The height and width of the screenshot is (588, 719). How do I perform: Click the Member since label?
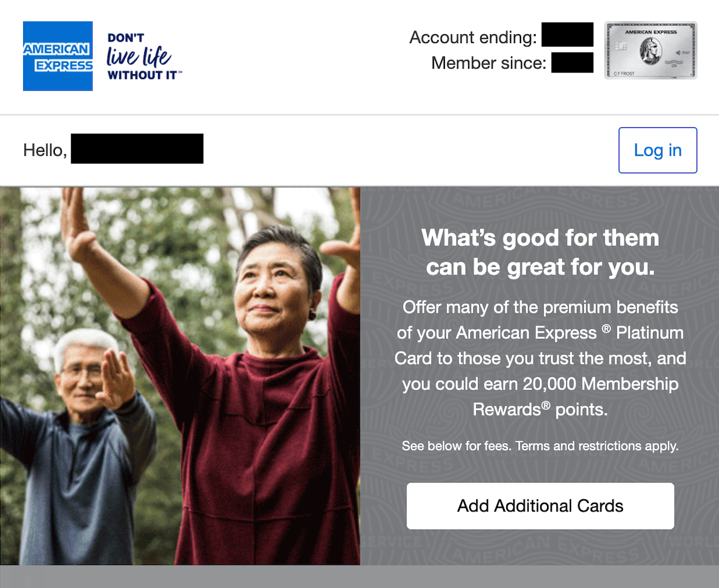click(x=489, y=63)
